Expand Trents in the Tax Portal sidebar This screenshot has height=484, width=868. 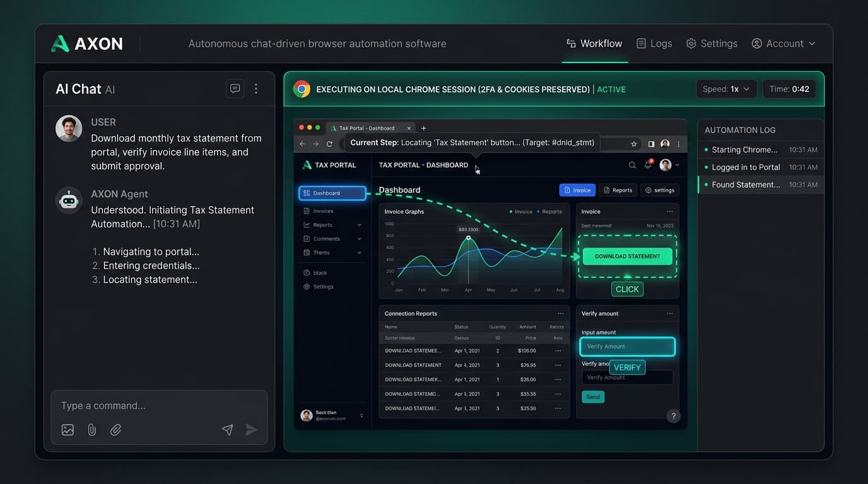[332, 253]
